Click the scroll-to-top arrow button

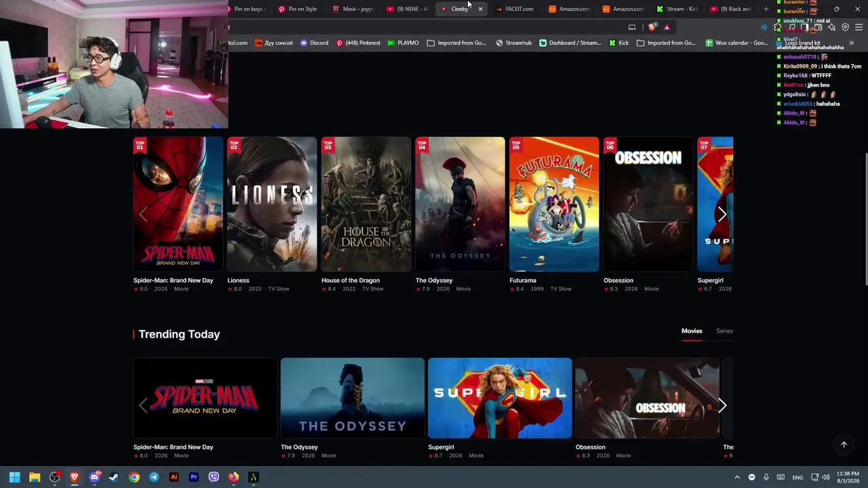(844, 445)
